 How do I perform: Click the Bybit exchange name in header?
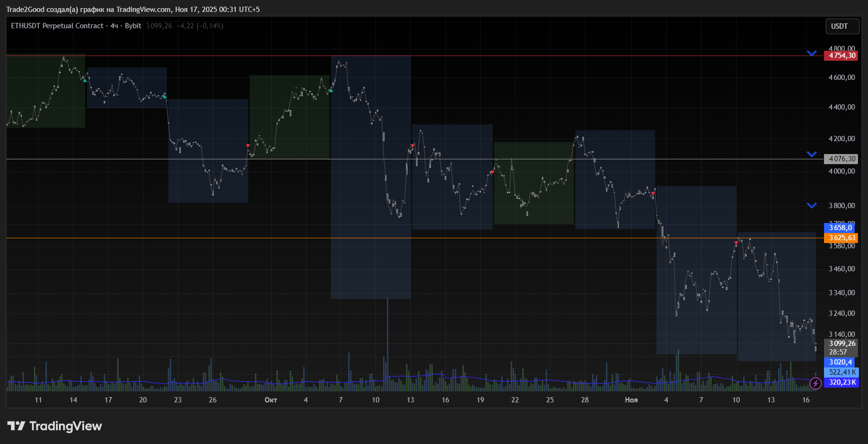pos(133,26)
